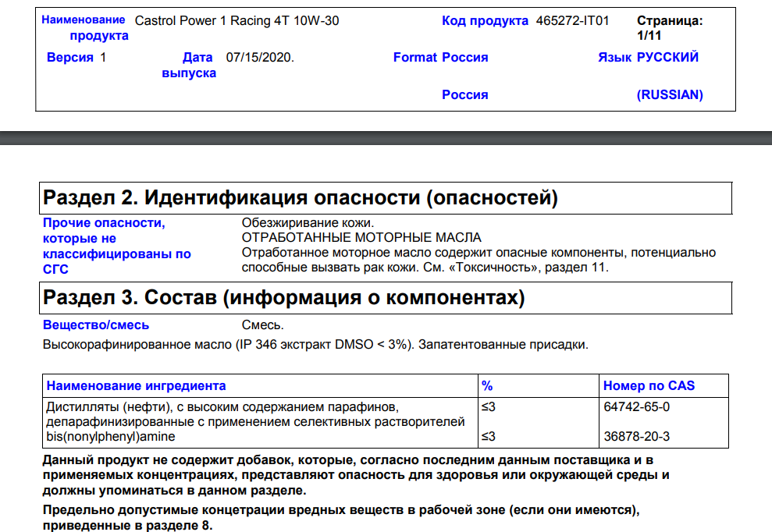Click the 'Вещество/смесь' label
This screenshot has height=532, width=772.
click(96, 325)
